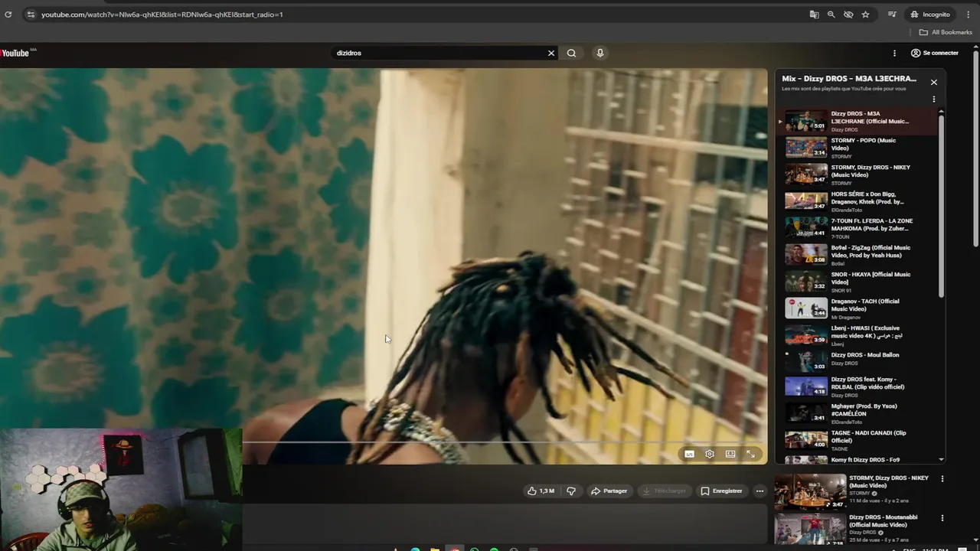The height and width of the screenshot is (551, 980).
Task: Reload the page with the browser refresh icon
Action: (x=8, y=15)
